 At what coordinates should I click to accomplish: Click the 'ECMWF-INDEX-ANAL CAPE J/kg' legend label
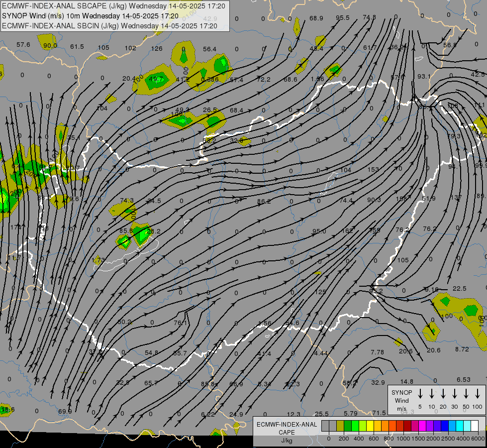pyautogui.click(x=287, y=432)
